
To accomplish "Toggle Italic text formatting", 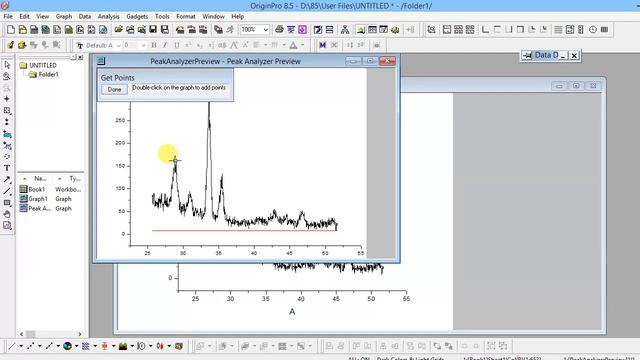I will pos(165,45).
